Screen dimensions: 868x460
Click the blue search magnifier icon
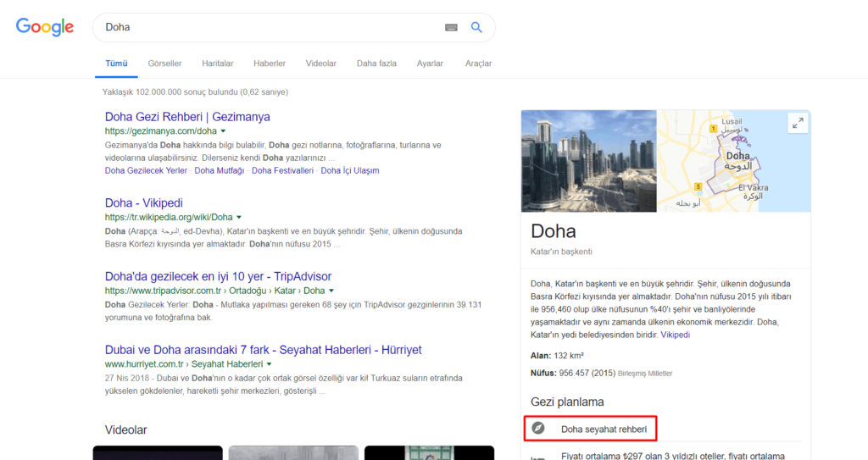pyautogui.click(x=476, y=27)
